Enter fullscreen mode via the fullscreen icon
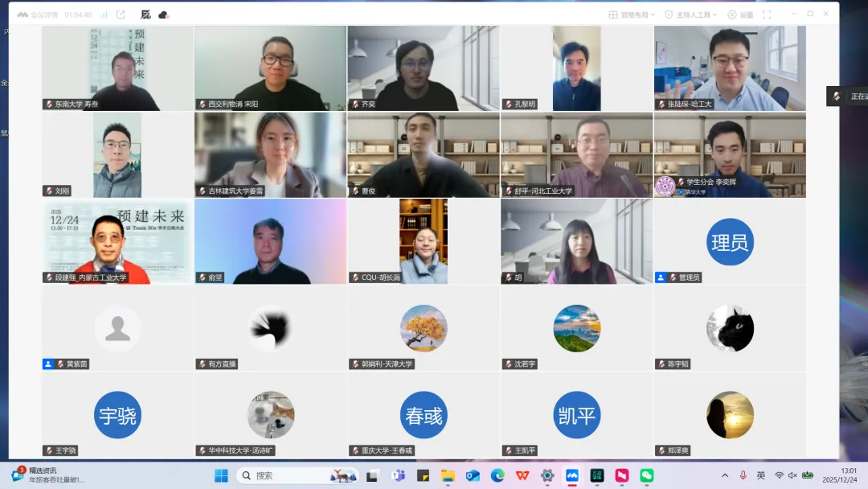The height and width of the screenshot is (489, 868). pyautogui.click(x=767, y=14)
